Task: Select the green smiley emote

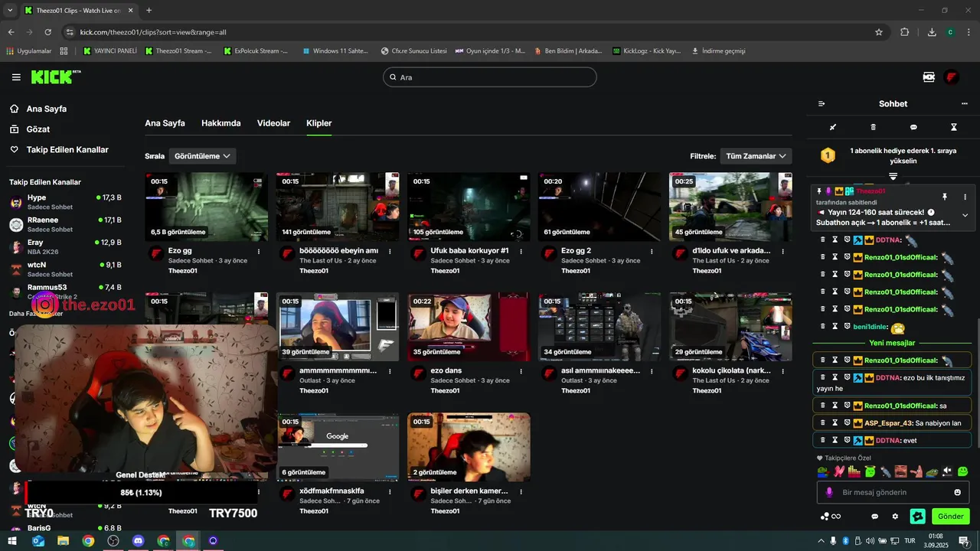Action: (x=962, y=471)
